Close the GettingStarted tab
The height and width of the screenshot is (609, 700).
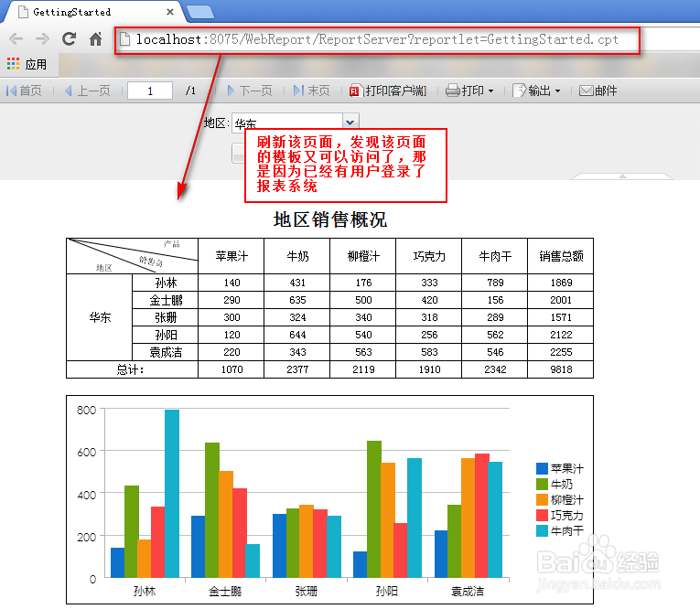(170, 12)
